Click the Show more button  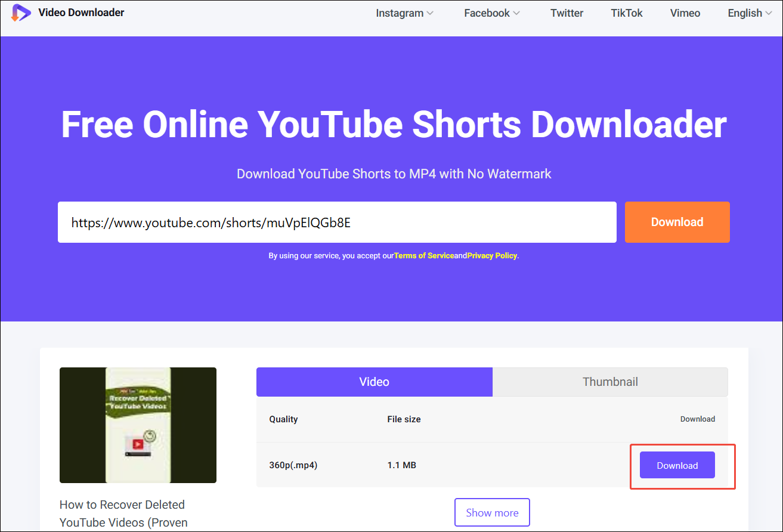(492, 512)
